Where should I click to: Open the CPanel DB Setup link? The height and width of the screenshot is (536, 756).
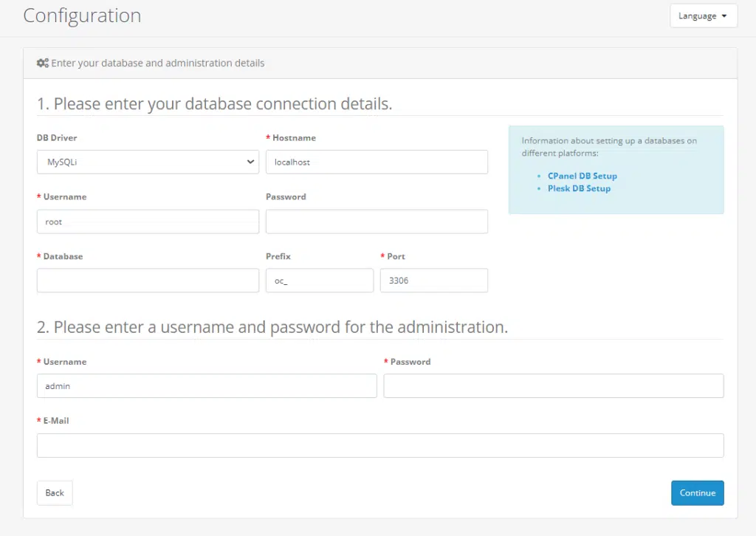[582, 176]
